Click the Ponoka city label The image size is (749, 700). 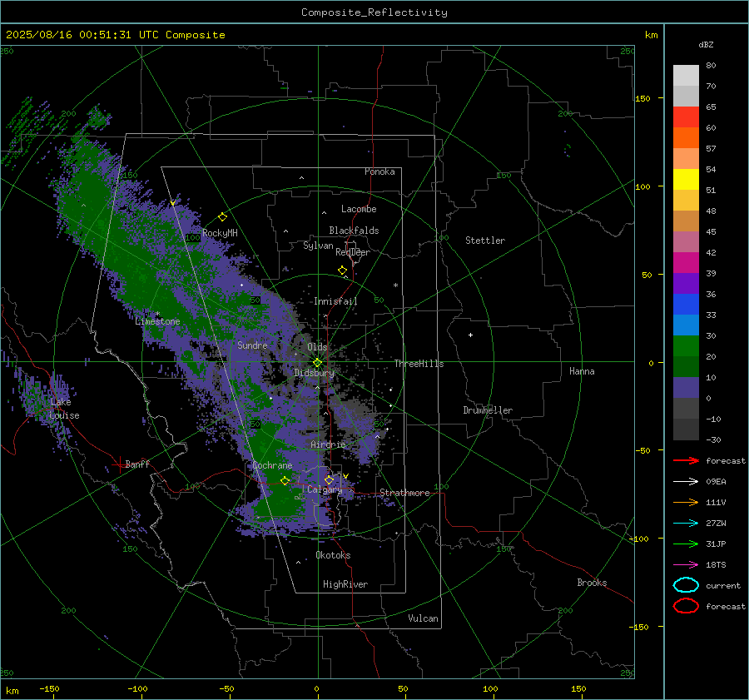point(379,171)
